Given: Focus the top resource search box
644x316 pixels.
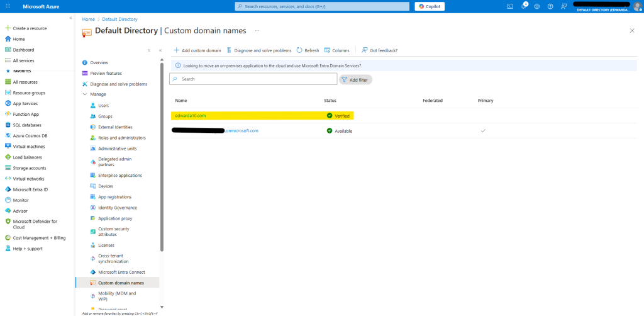Looking at the screenshot, I should (x=322, y=6).
